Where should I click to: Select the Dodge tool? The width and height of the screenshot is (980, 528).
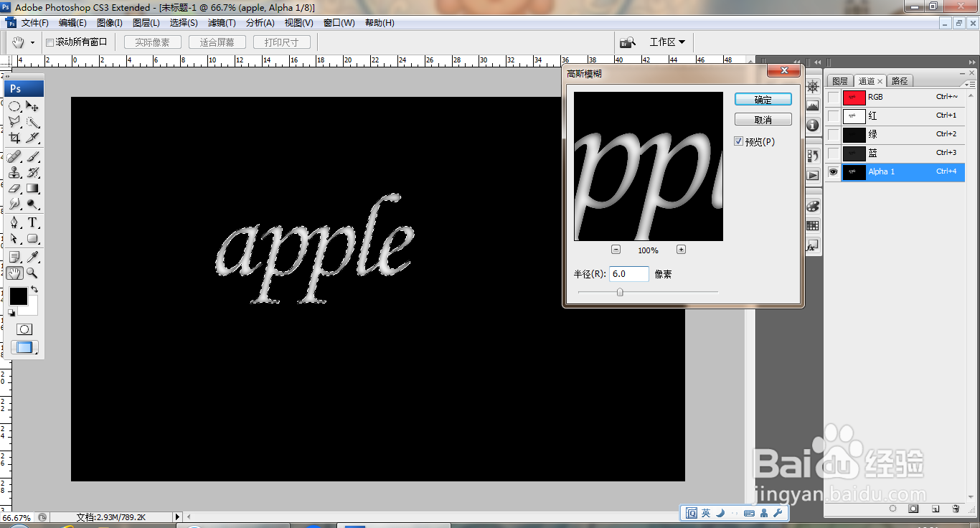click(x=32, y=204)
